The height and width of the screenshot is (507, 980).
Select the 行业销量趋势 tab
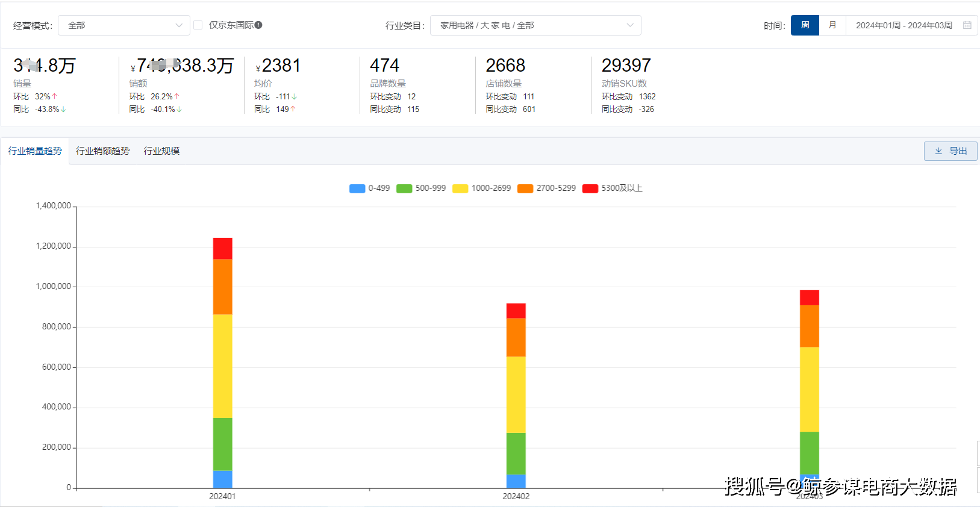35,151
